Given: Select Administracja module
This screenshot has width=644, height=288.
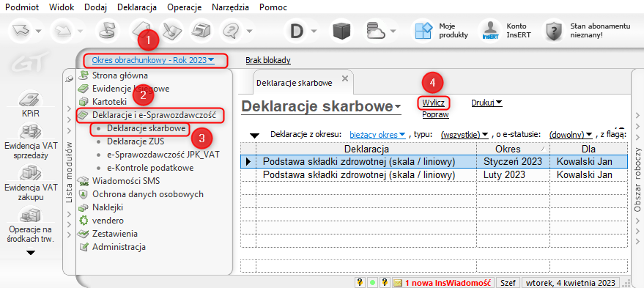Looking at the screenshot, I should click(119, 247).
